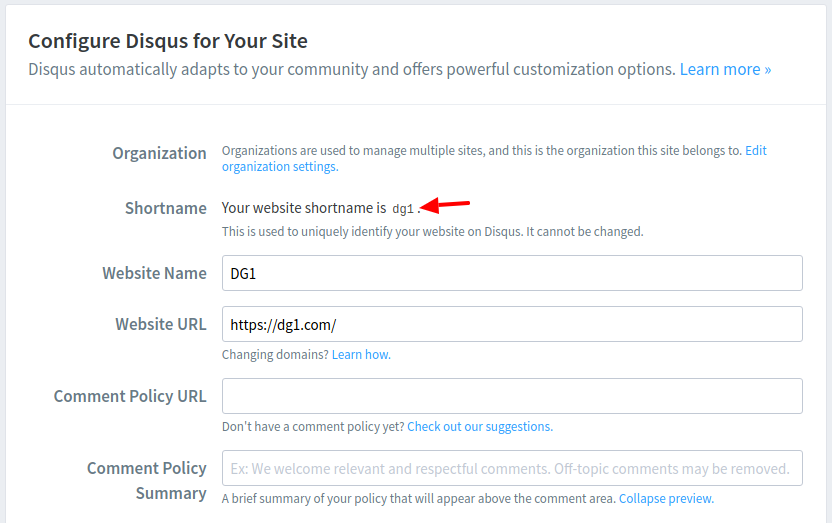Click 'Changing domains?' helper text

tap(275, 354)
